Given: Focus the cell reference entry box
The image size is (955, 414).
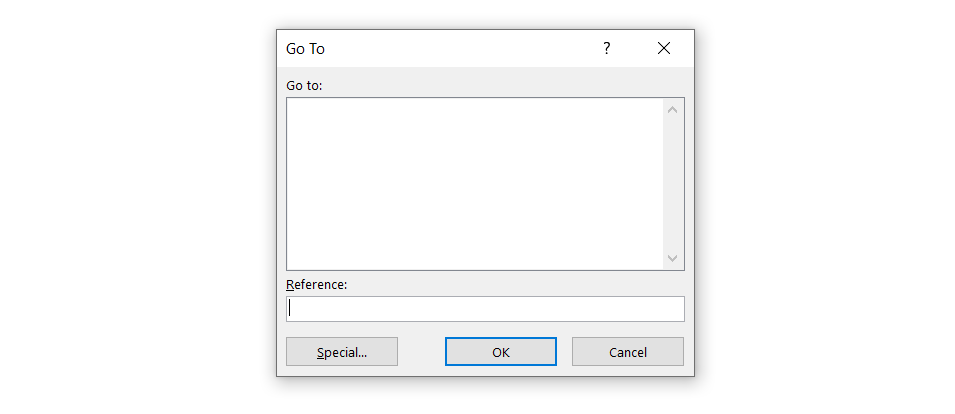Looking at the screenshot, I should [x=485, y=309].
